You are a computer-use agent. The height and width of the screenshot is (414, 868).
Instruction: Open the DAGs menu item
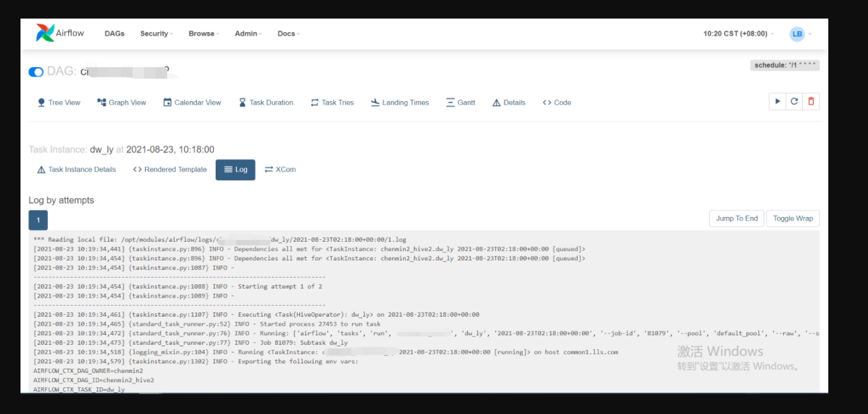tap(115, 33)
